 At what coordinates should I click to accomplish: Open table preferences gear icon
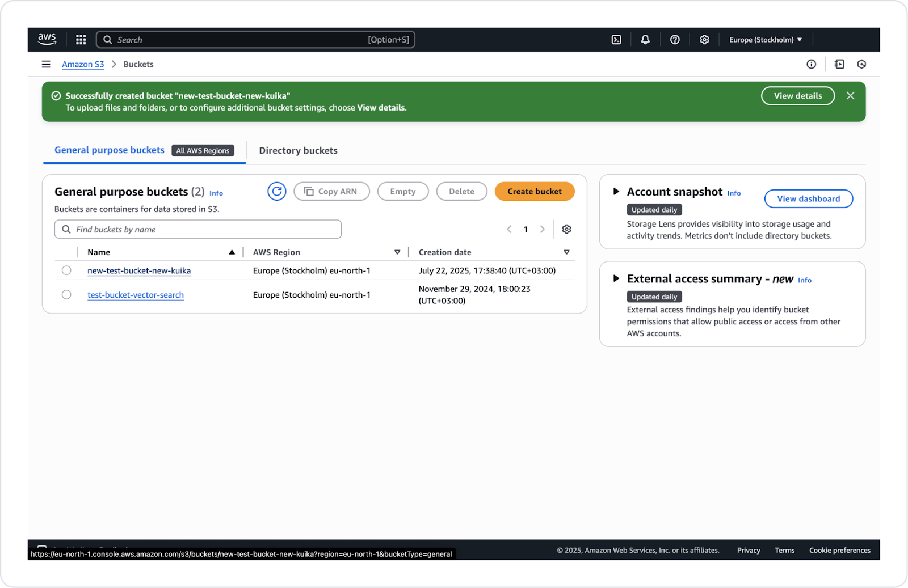(566, 229)
